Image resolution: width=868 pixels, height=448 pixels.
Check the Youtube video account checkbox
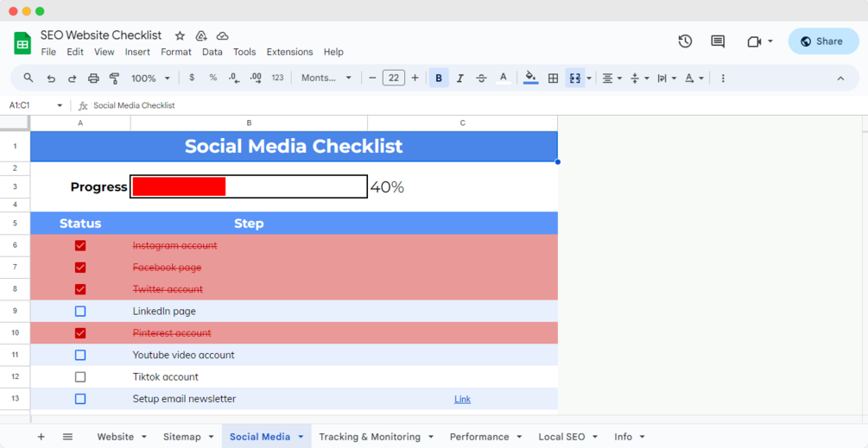80,355
